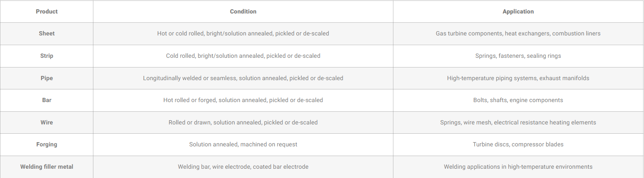Select the Pipe product cell
Viewport: 644px width, 178px height.
46,78
